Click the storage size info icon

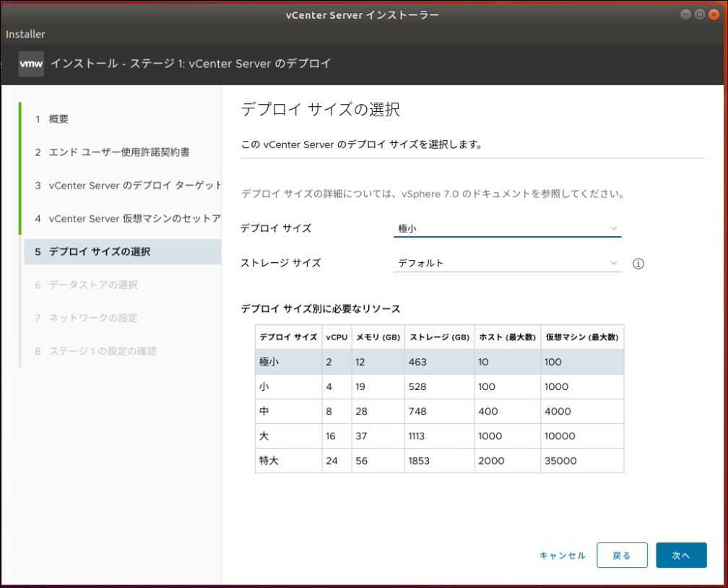(638, 264)
